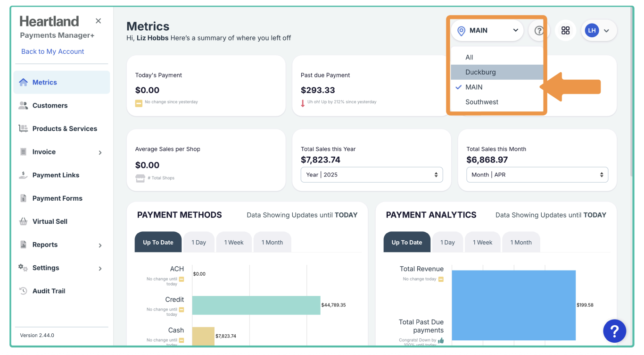Open the apps grid icon in header
This screenshot has height=355, width=644.
tap(565, 31)
